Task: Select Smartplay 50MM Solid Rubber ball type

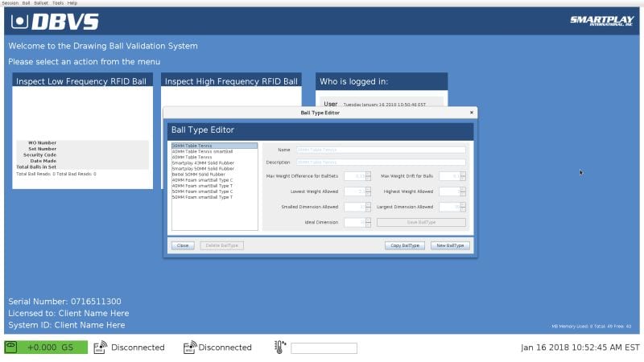Action: click(x=214, y=169)
